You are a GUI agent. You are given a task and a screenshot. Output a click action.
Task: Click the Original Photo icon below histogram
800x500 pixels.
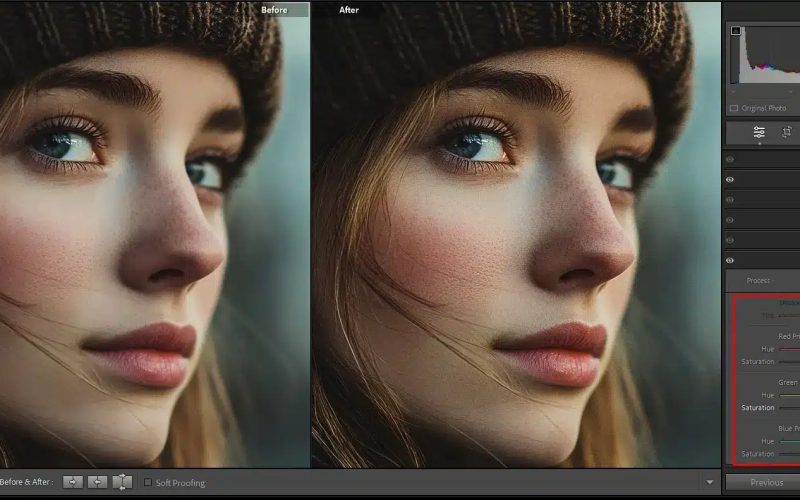pyautogui.click(x=734, y=108)
